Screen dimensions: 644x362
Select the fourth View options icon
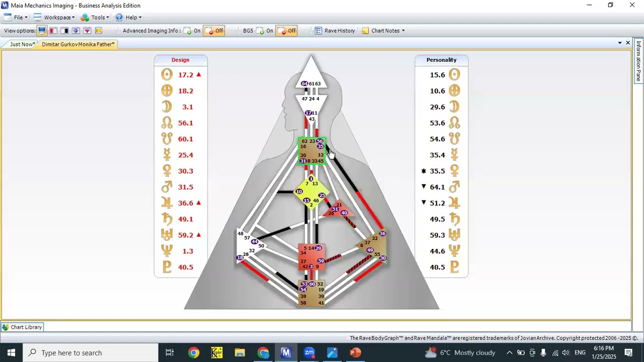pyautogui.click(x=76, y=31)
